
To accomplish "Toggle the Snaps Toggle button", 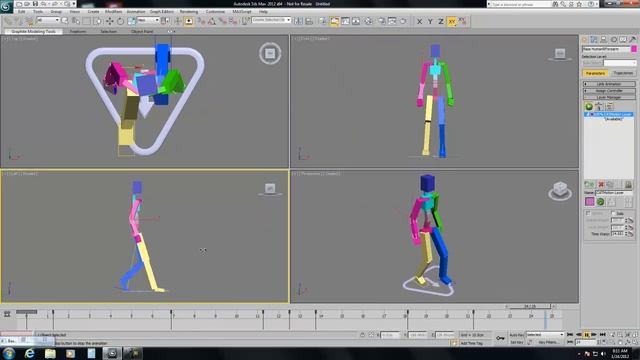I will click(201, 21).
